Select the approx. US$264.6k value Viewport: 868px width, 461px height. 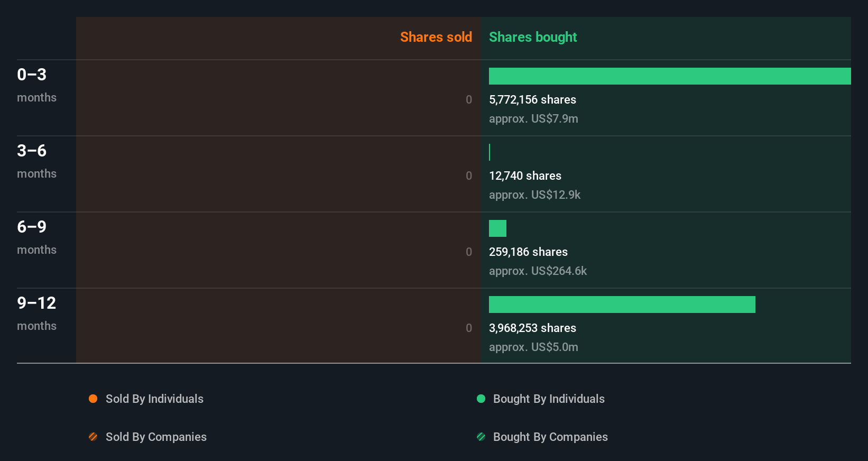point(538,271)
